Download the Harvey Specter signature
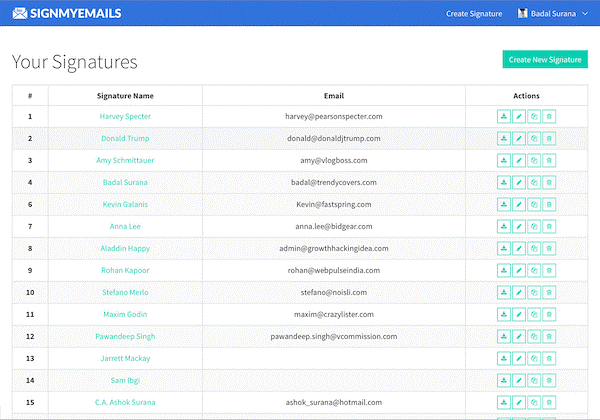 [x=504, y=117]
